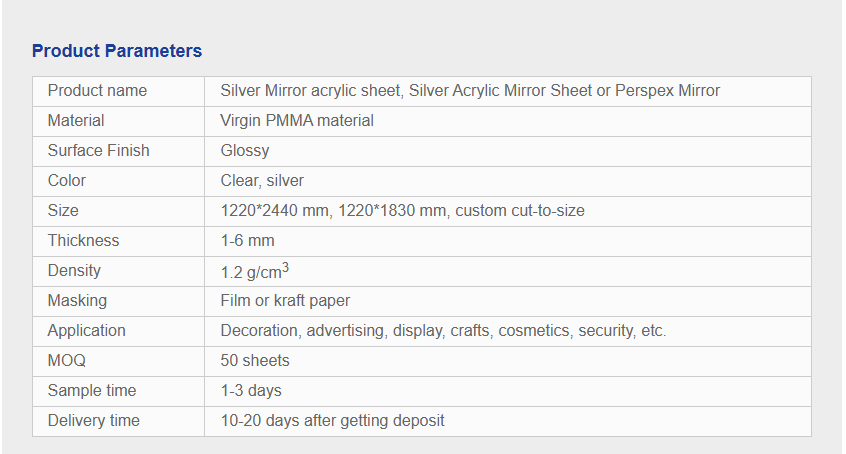Click Film or kraft paper masking value
The height and width of the screenshot is (454, 846).
[285, 301]
